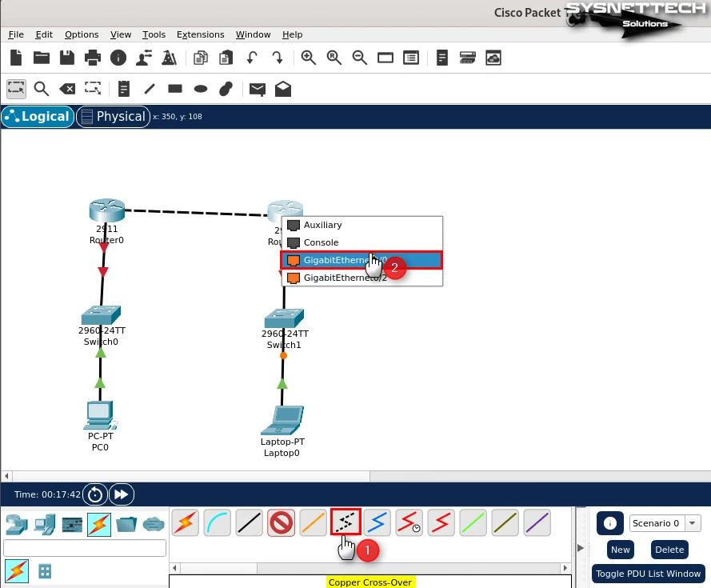Select GigabitEthernet0/2 from the port menu
Viewport: 711px width, 588px height.
pyautogui.click(x=344, y=278)
